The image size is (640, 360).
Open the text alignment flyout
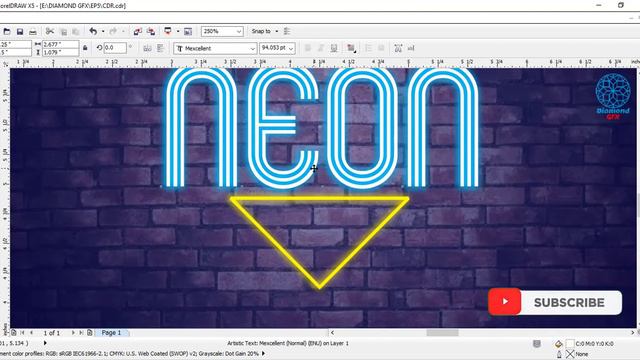(x=351, y=48)
